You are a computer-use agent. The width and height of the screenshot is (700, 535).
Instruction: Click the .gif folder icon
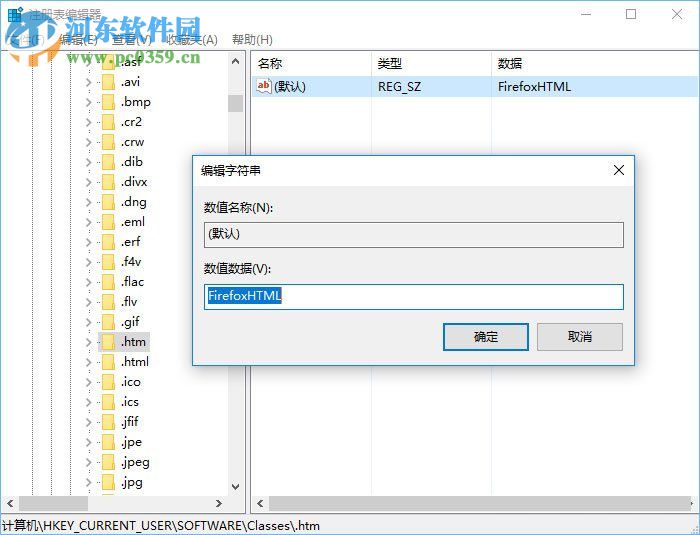(108, 322)
